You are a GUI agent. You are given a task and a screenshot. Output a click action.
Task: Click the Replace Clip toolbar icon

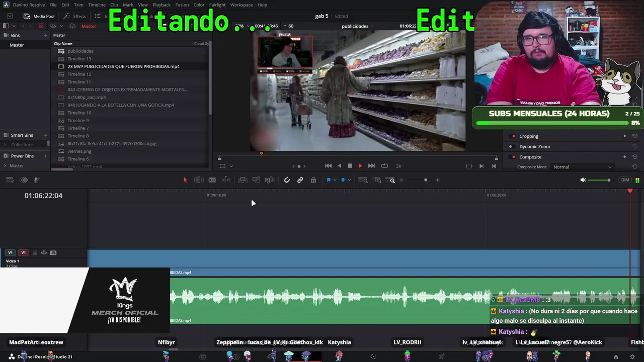point(270,180)
